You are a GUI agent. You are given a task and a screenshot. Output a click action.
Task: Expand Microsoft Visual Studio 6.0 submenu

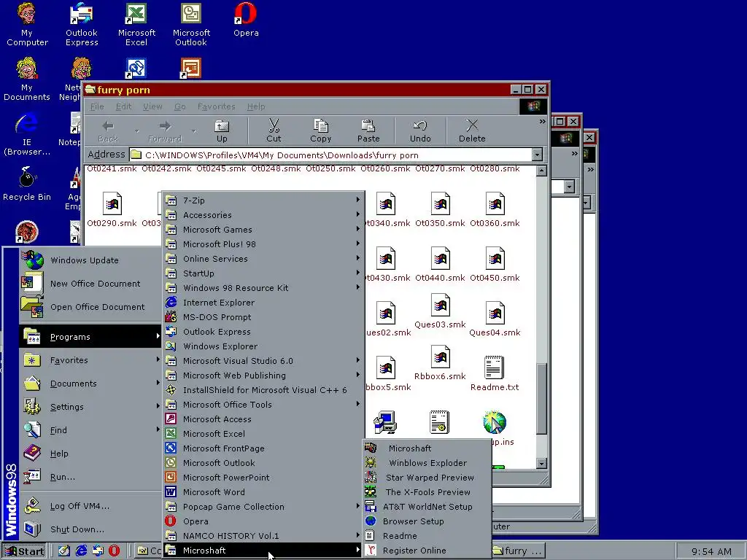[x=263, y=361]
